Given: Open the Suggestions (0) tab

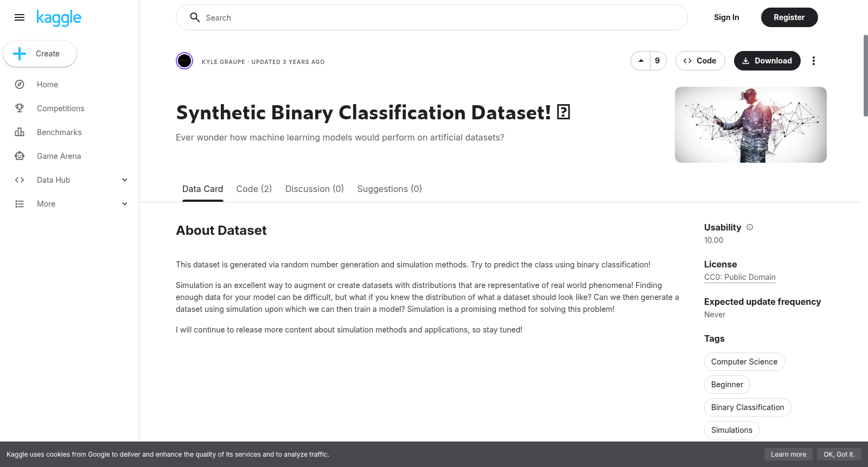Looking at the screenshot, I should point(390,189).
